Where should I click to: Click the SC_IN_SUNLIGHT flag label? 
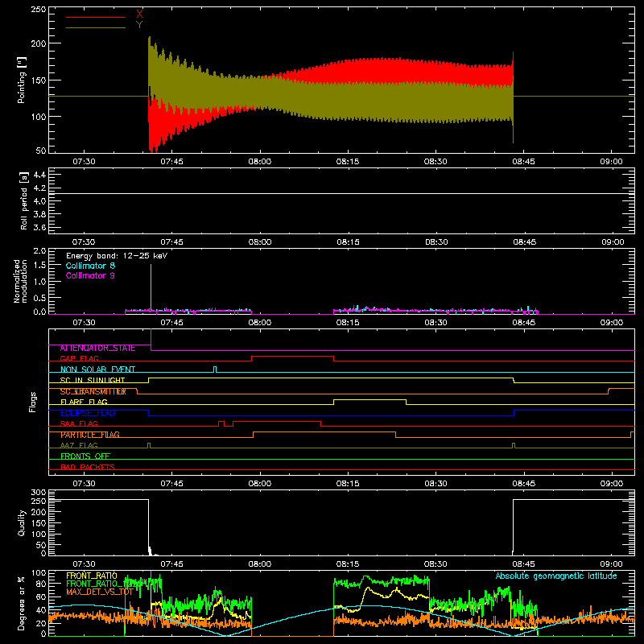[93, 380]
